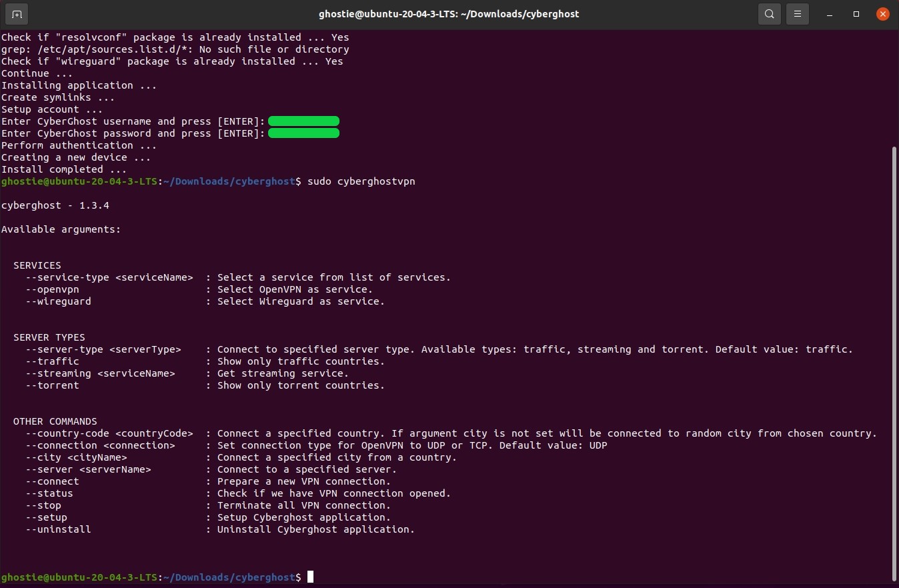The height and width of the screenshot is (588, 899).
Task: Click the 'Check if "wireguard" package' line
Action: (172, 61)
